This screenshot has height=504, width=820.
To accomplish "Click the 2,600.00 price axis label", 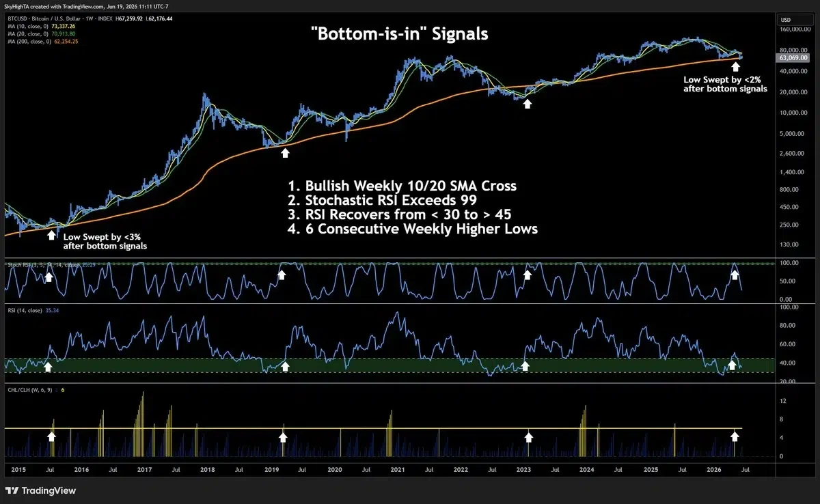I will [792, 153].
